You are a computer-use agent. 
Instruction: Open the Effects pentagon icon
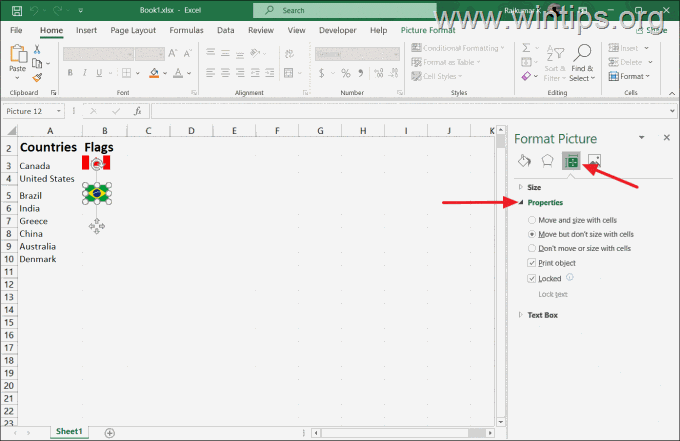[x=547, y=160]
